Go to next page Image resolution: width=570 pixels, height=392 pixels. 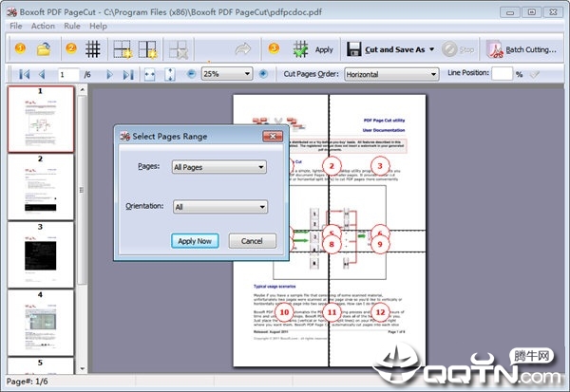pyautogui.click(x=109, y=74)
